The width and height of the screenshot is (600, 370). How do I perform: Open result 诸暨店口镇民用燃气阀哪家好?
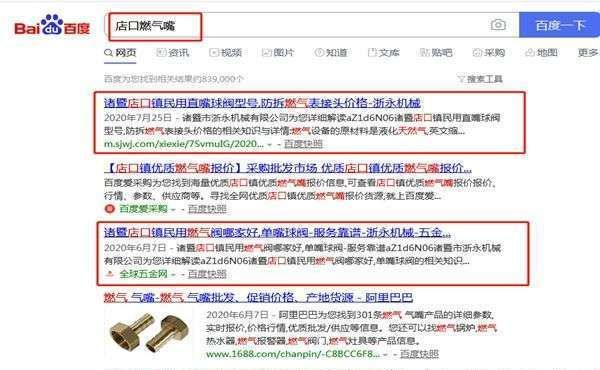tap(277, 233)
